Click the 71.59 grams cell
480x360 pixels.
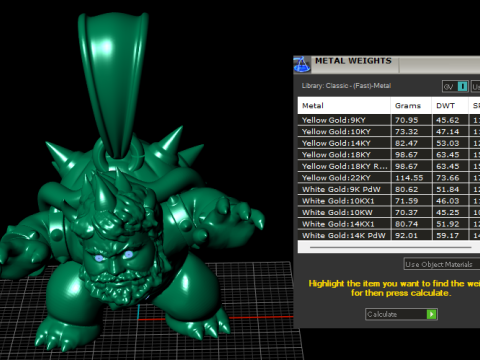tap(411, 201)
